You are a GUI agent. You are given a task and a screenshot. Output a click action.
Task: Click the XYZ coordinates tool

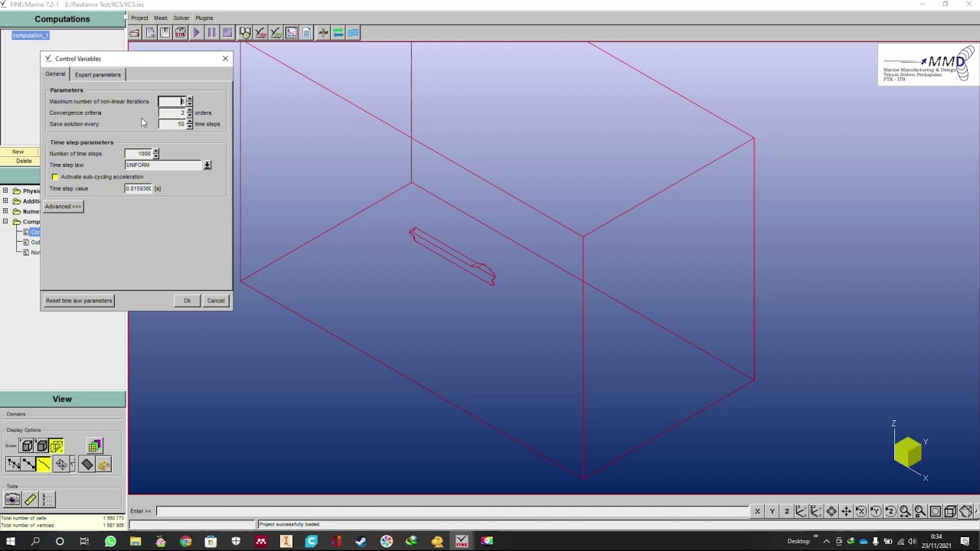coord(47,500)
